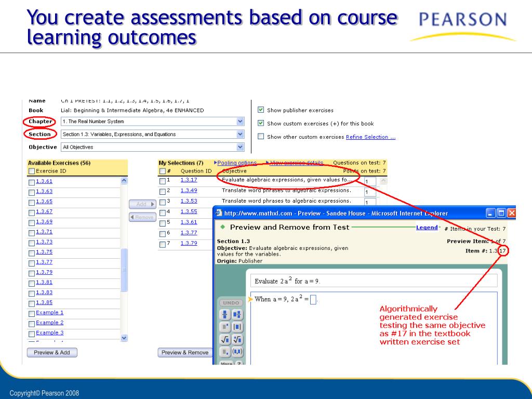Click the Question ID column header
Screen dimensions: 532x399
(x=196, y=171)
